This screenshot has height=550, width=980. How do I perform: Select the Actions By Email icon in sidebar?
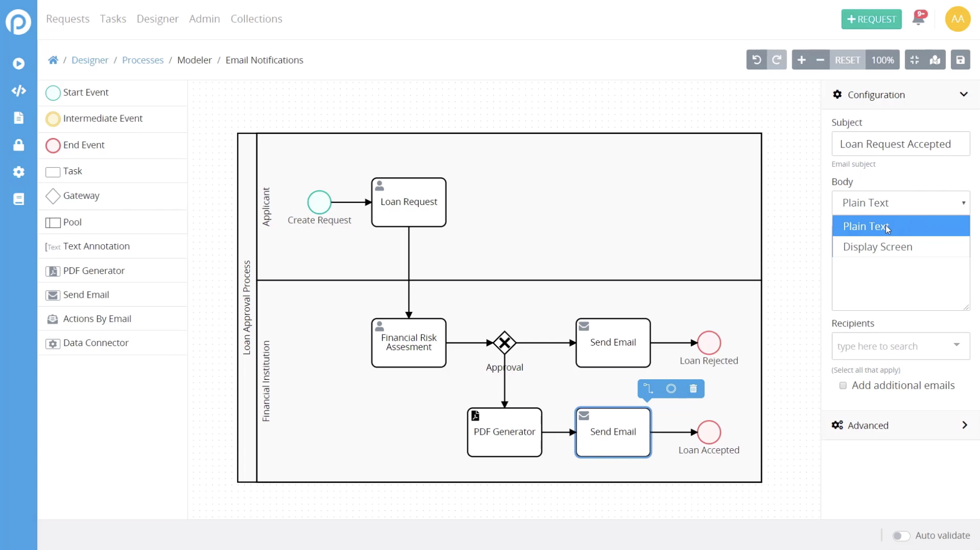(52, 318)
